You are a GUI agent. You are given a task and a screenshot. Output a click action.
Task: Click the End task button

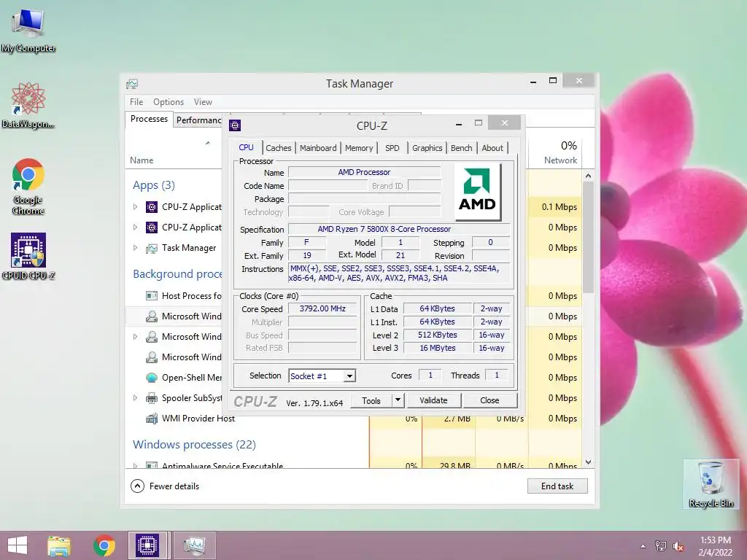557,486
